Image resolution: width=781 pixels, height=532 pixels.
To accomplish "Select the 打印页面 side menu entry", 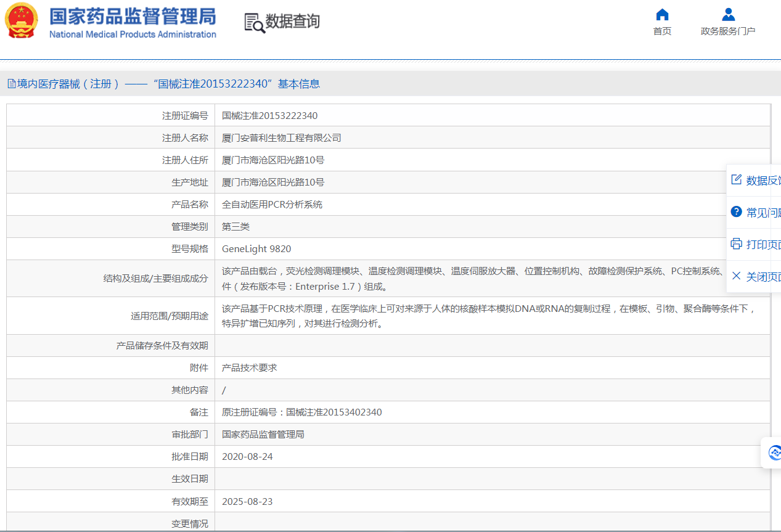I will [754, 245].
